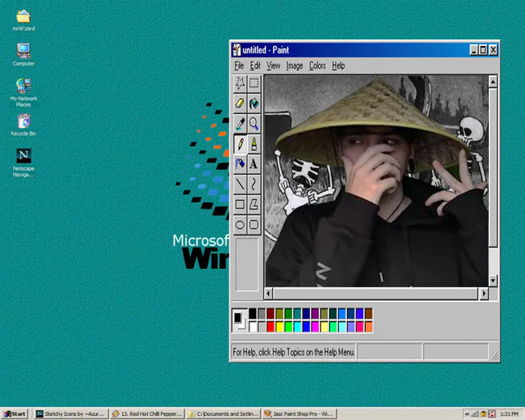This screenshot has height=420, width=525.
Task: Choose the Magnifier tool
Action: click(x=254, y=124)
